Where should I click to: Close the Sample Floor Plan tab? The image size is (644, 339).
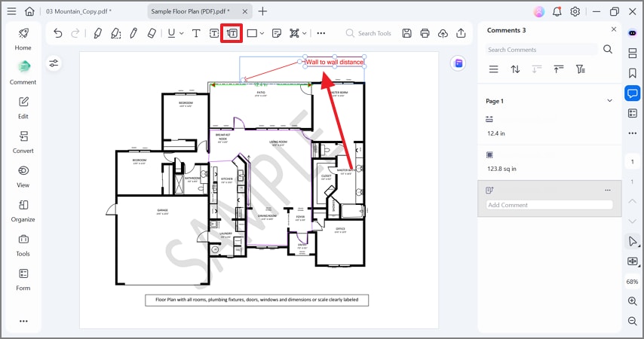pyautogui.click(x=245, y=11)
